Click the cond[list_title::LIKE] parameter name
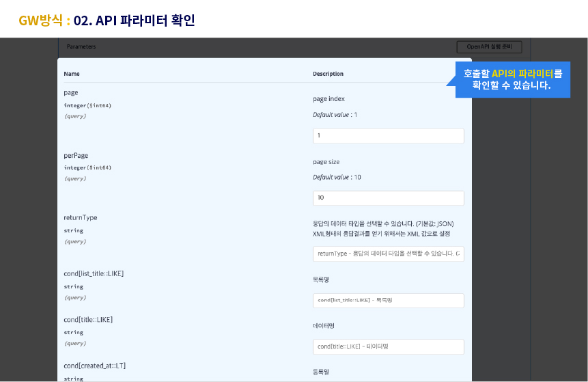 (94, 274)
